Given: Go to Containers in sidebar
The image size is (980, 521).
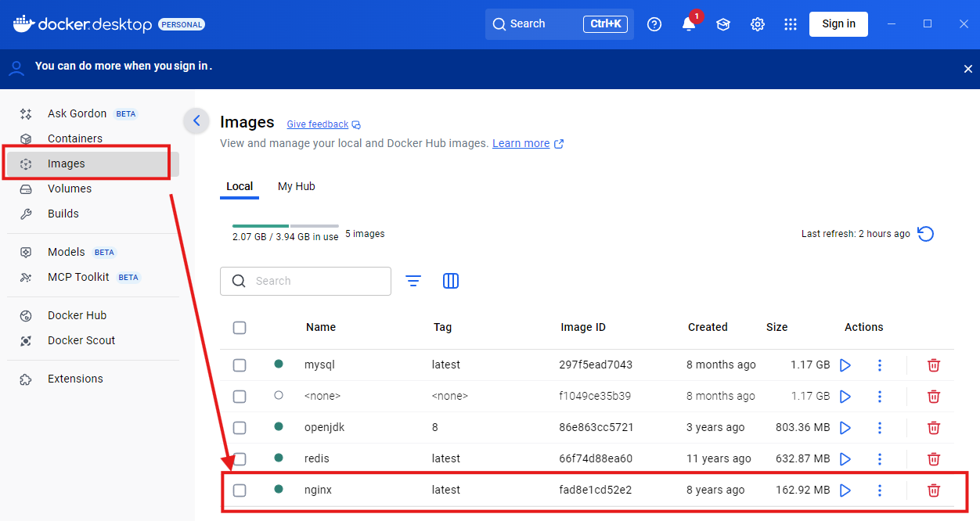Looking at the screenshot, I should coord(92,139).
